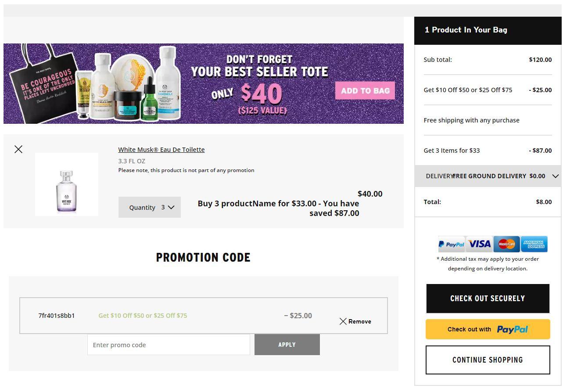Select the American Express icon

[x=534, y=244]
